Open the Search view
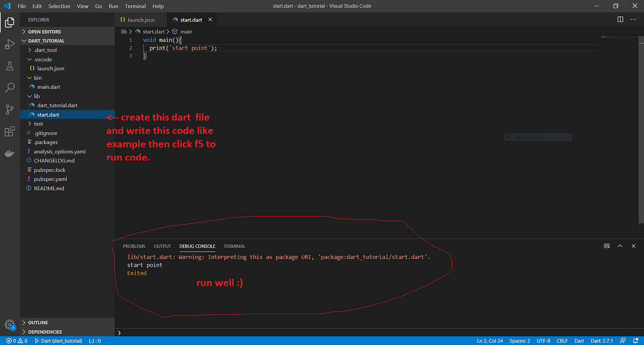The width and height of the screenshot is (644, 345). pyautogui.click(x=10, y=87)
